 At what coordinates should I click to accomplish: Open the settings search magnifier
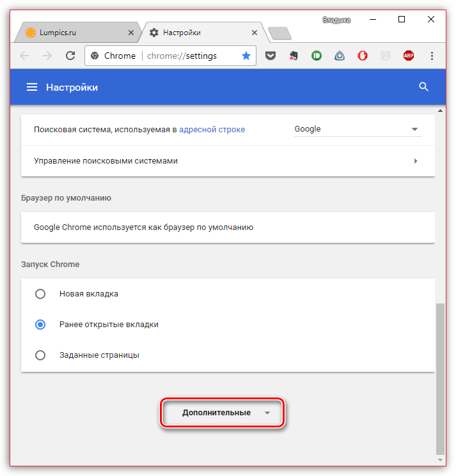tap(423, 87)
